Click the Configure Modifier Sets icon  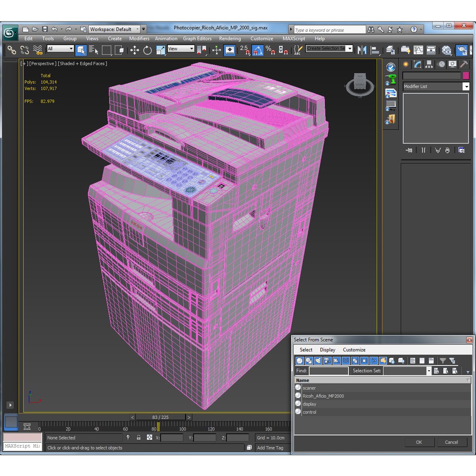click(462, 150)
